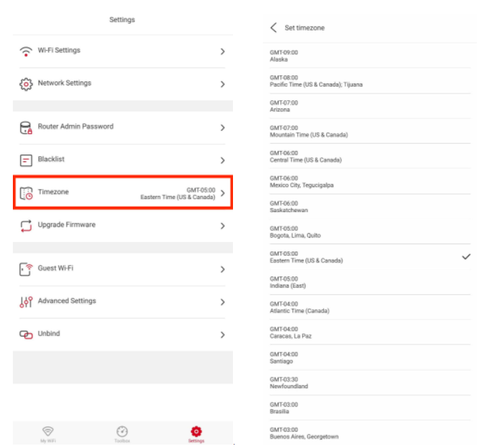Switch to My WiFi tab
The width and height of the screenshot is (489, 448).
tap(47, 433)
